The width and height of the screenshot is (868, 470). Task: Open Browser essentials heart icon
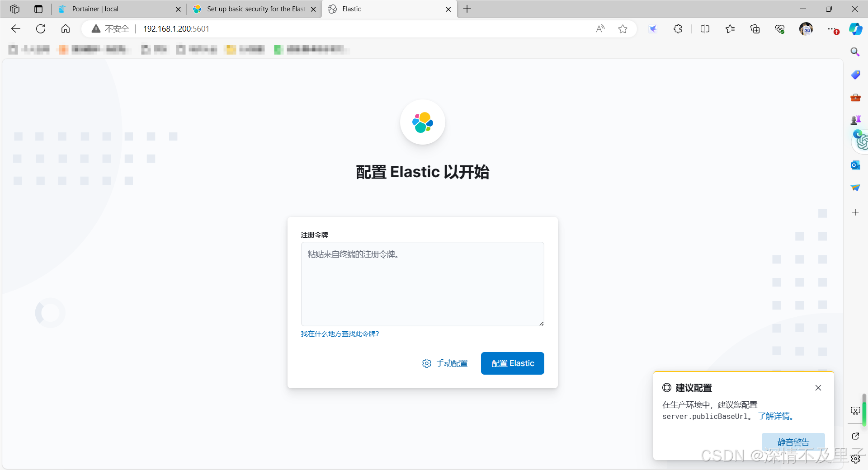(x=779, y=29)
